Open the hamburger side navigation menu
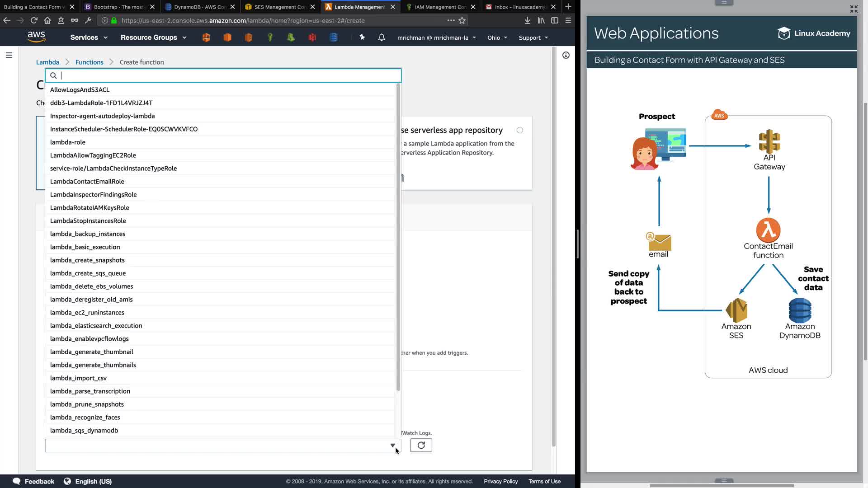 coord(9,55)
